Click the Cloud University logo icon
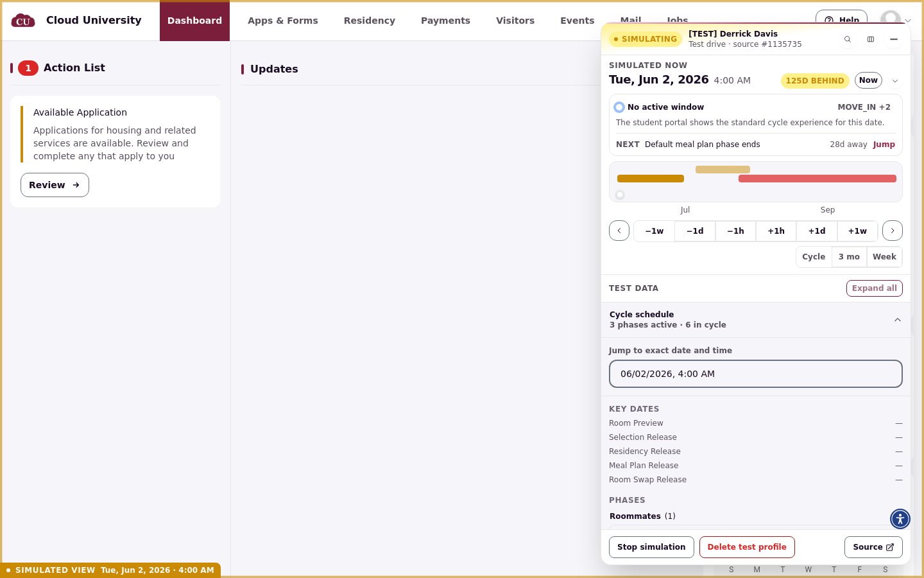Screen dimensions: 924x578 (23, 21)
